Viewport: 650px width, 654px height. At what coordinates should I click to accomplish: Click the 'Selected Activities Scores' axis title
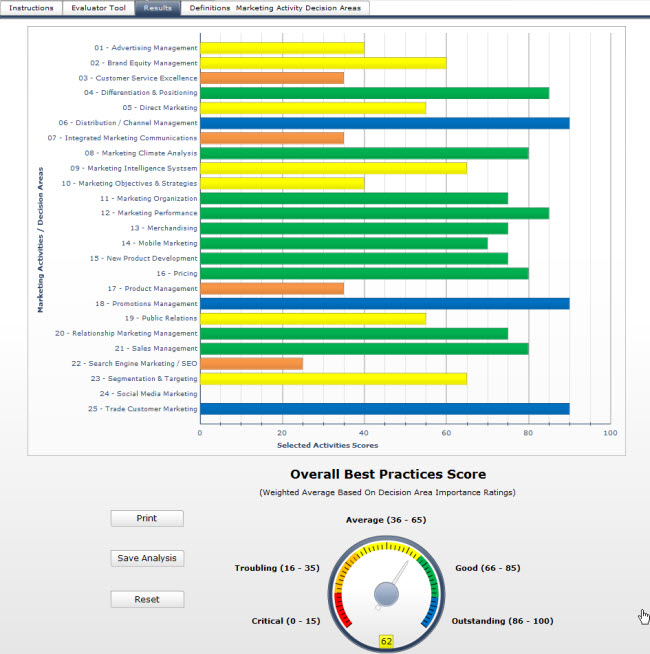pyautogui.click(x=328, y=445)
